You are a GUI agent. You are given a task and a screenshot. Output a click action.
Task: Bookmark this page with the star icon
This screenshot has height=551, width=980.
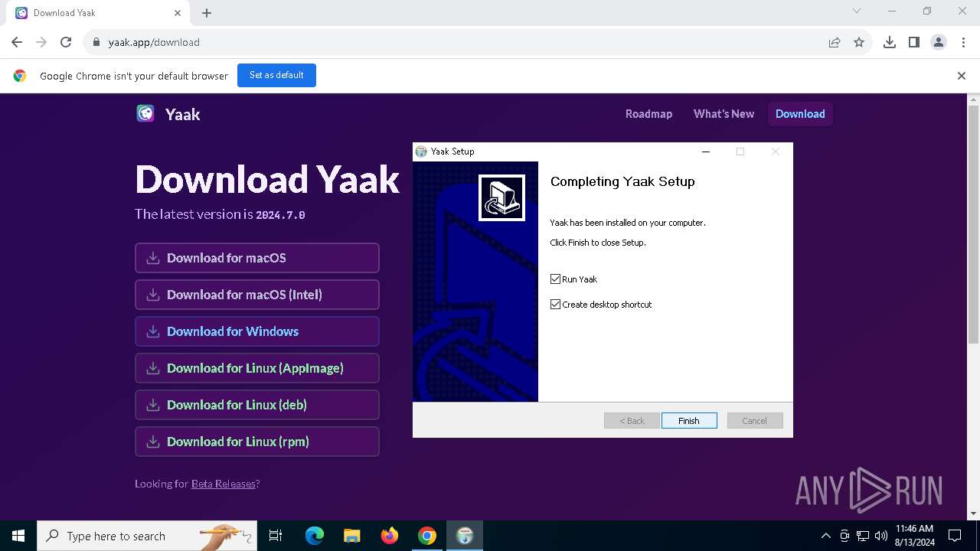859,42
